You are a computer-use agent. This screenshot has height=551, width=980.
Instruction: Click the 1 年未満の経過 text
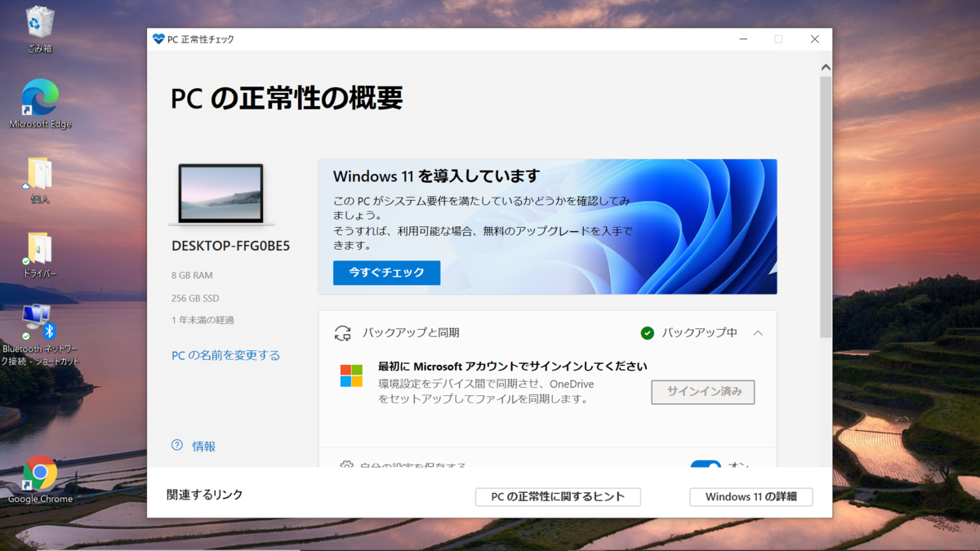coord(203,320)
